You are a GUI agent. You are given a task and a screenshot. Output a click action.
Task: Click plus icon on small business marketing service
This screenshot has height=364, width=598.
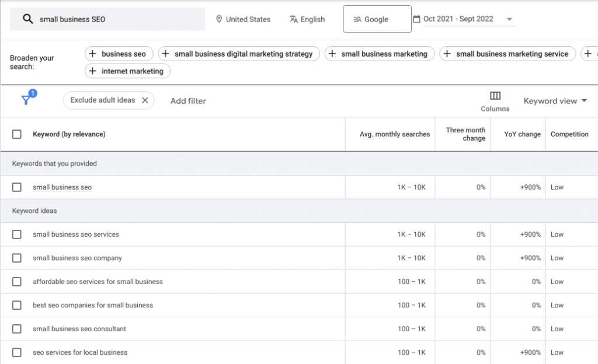coord(447,54)
